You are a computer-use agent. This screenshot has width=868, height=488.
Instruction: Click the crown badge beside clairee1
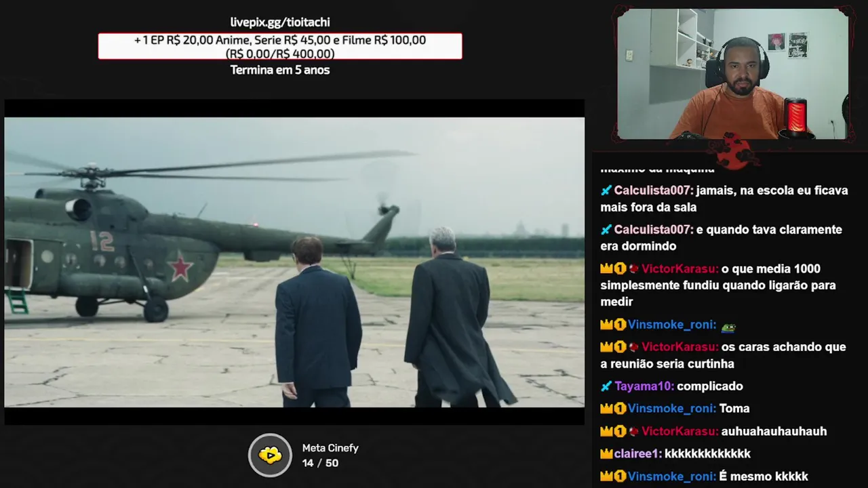click(x=606, y=453)
